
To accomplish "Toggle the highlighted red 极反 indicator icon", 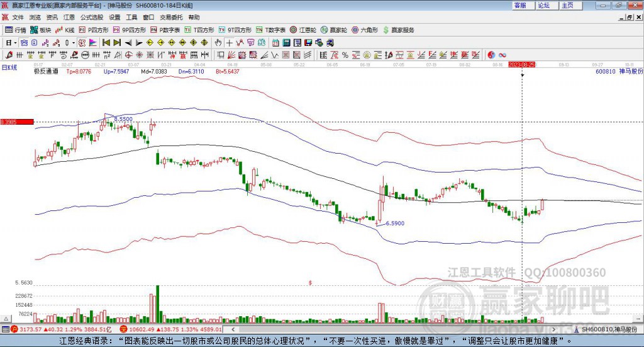I will tap(82, 43).
